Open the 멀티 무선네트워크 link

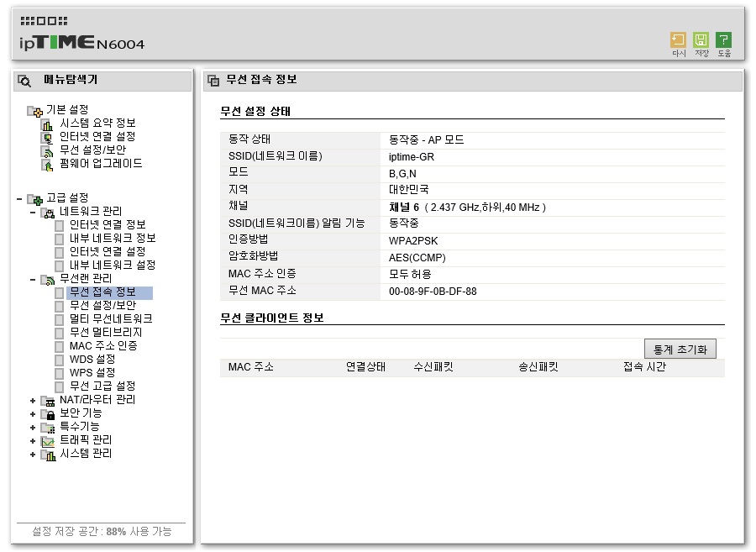[111, 319]
